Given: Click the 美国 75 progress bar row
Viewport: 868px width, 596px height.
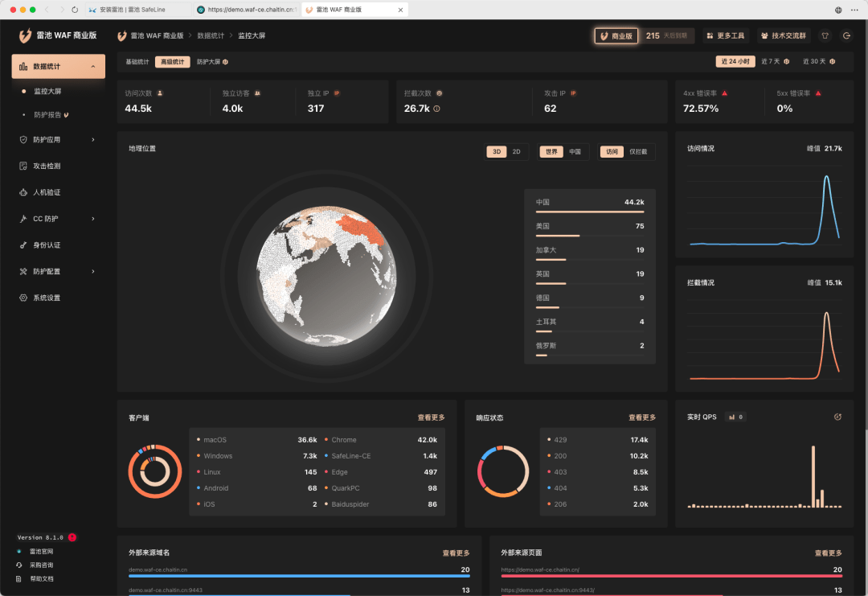Looking at the screenshot, I should pos(590,229).
